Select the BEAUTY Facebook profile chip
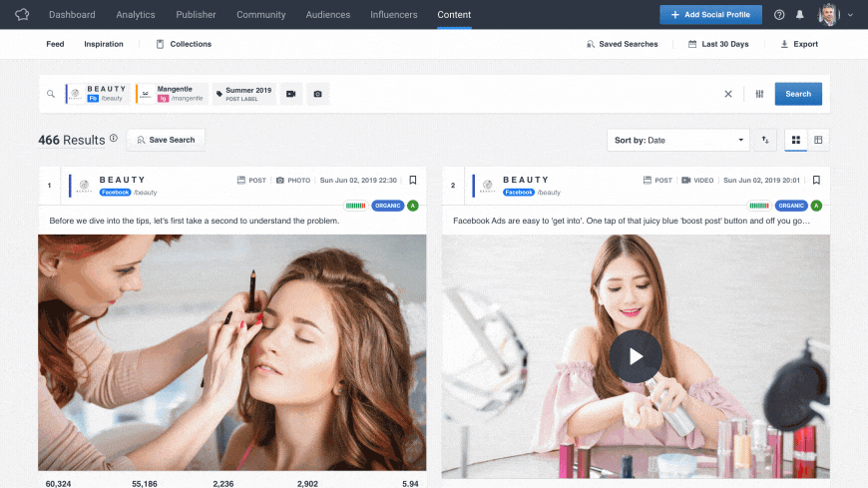Screen dimensions: 868x488 coord(98,94)
